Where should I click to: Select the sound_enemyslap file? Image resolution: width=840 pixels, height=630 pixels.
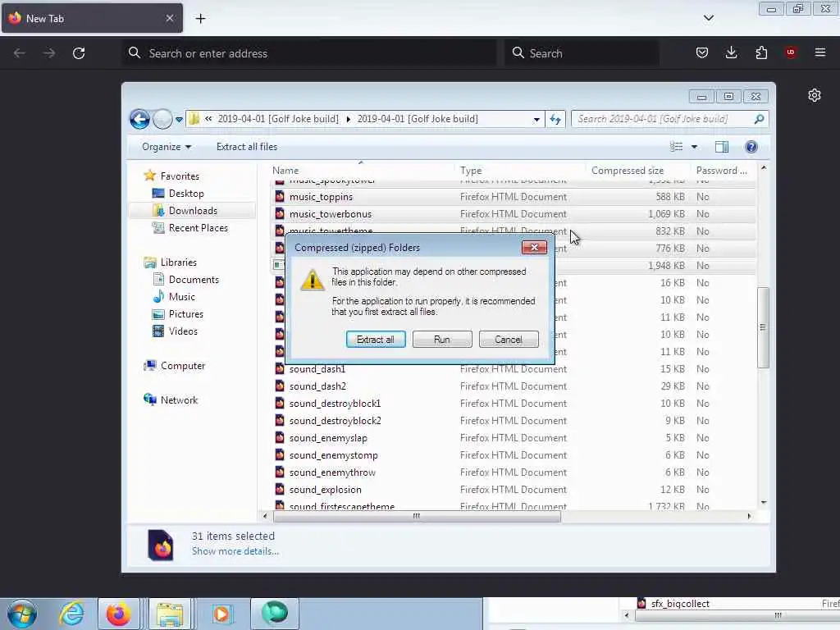[328, 438]
